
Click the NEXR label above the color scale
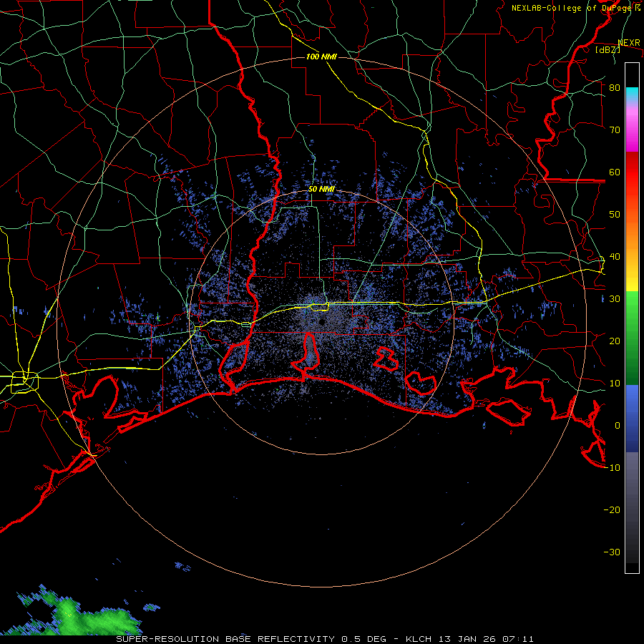629,43
